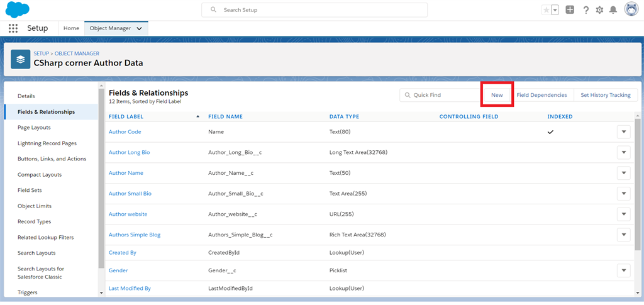
Task: Click the Author_website__c field name cell
Action: click(233, 214)
